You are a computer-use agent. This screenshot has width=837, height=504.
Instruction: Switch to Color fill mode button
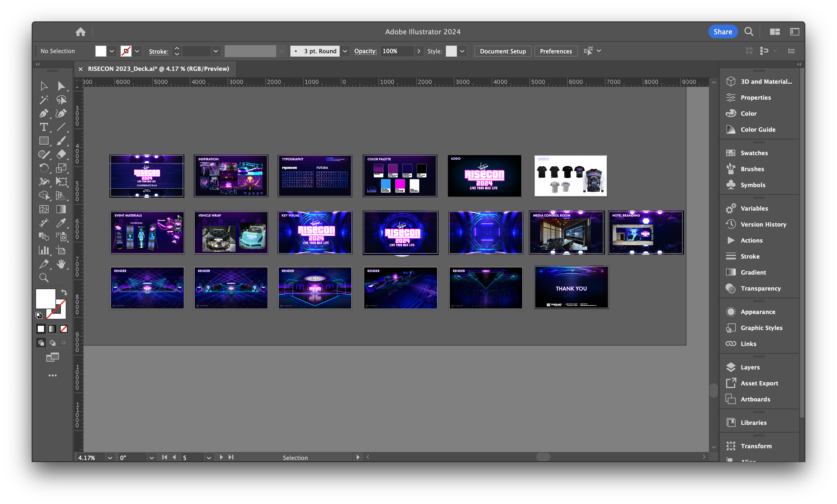pyautogui.click(x=41, y=329)
